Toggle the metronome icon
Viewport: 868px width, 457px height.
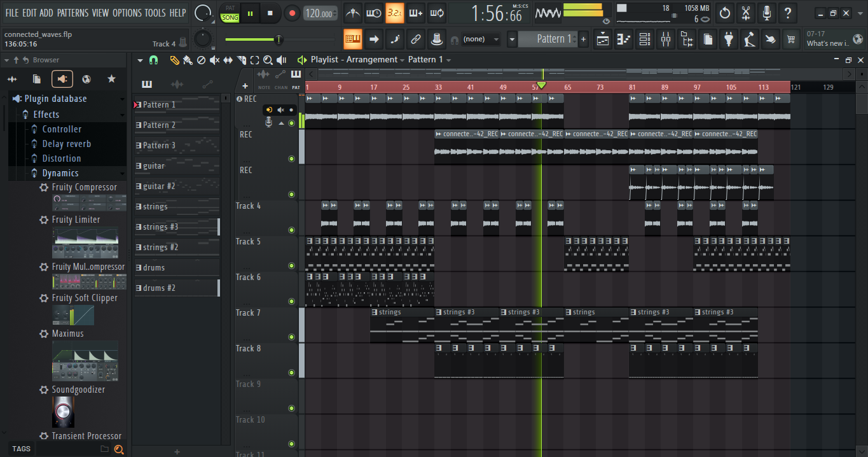click(x=353, y=13)
